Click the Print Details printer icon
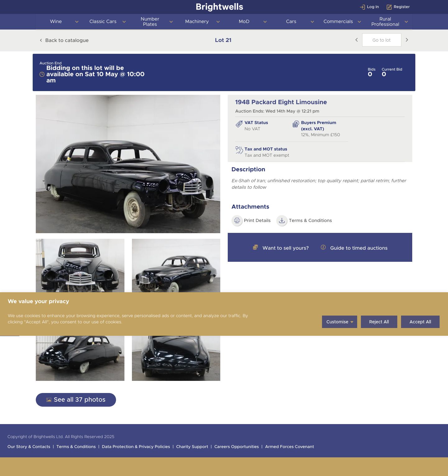The image size is (448, 476). coord(237,220)
